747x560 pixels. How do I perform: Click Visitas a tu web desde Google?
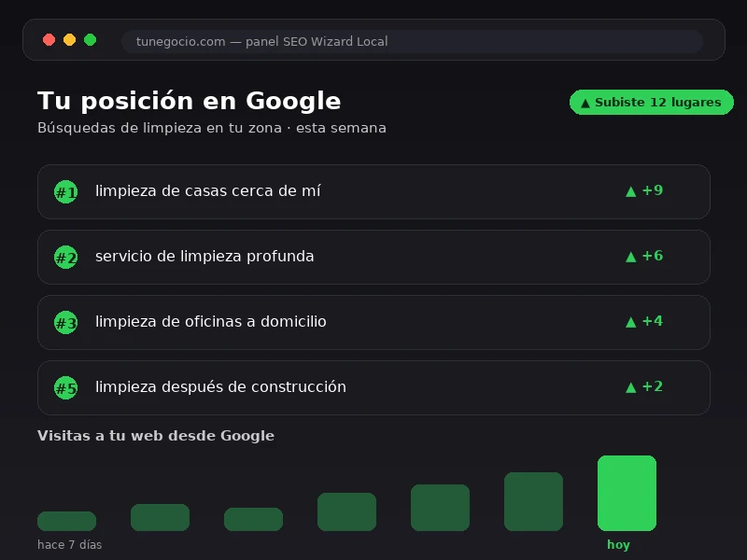click(156, 436)
